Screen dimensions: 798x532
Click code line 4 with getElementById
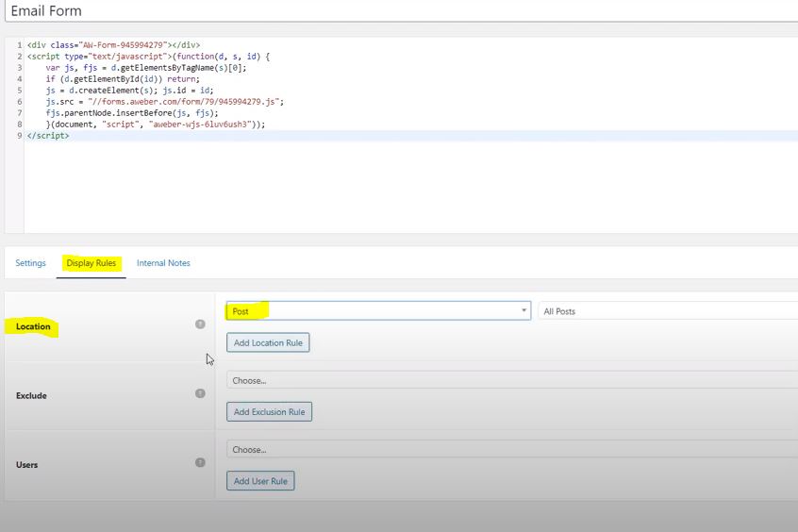coord(123,79)
